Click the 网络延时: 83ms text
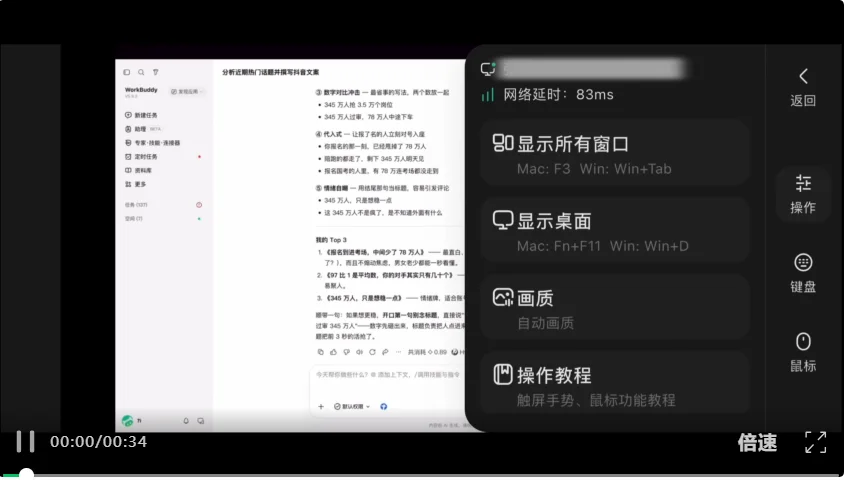This screenshot has height=480, width=844. (558, 95)
